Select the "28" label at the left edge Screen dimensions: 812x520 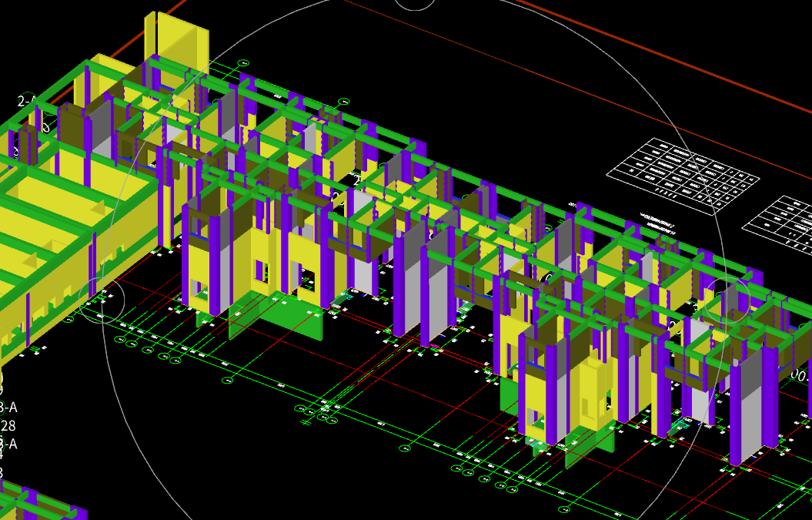point(8,426)
